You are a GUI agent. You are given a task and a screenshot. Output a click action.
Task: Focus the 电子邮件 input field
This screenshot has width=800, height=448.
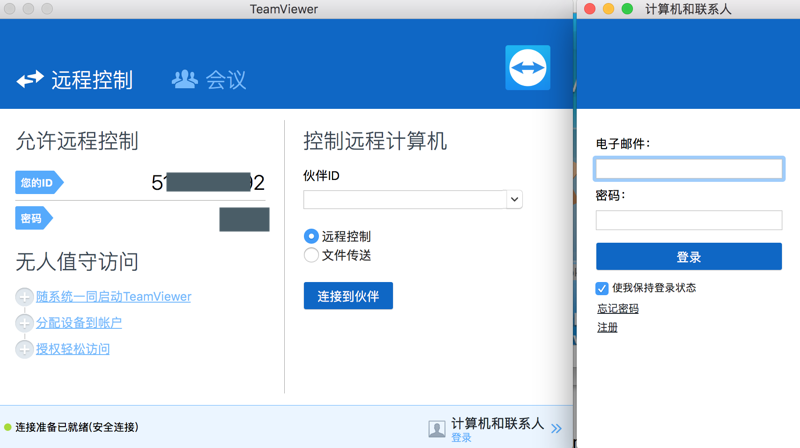tap(689, 169)
